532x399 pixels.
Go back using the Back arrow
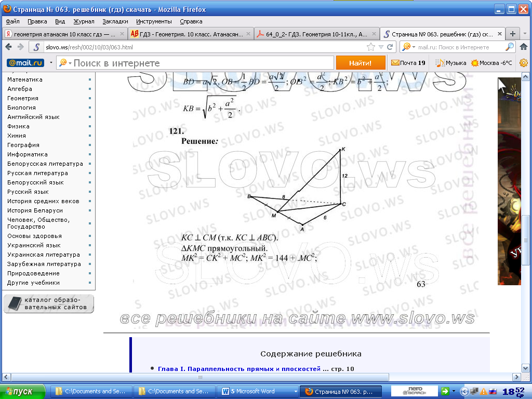9,47
